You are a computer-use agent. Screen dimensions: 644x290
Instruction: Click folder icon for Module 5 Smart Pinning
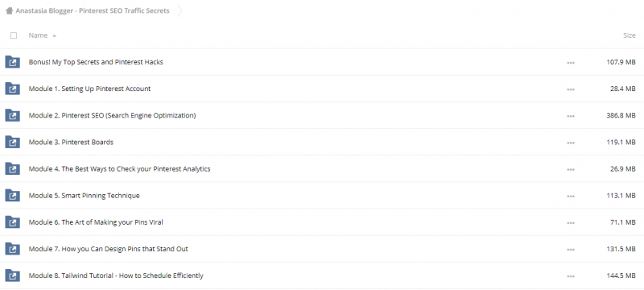pyautogui.click(x=12, y=196)
